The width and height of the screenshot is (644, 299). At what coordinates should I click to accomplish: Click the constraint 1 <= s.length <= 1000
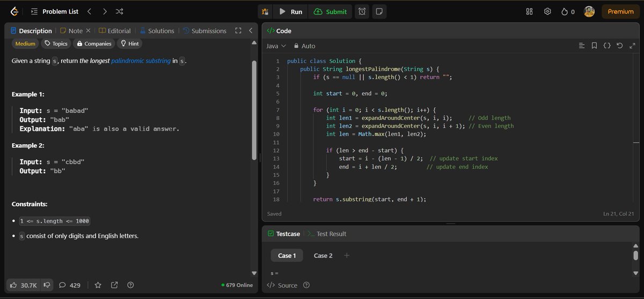click(x=55, y=221)
